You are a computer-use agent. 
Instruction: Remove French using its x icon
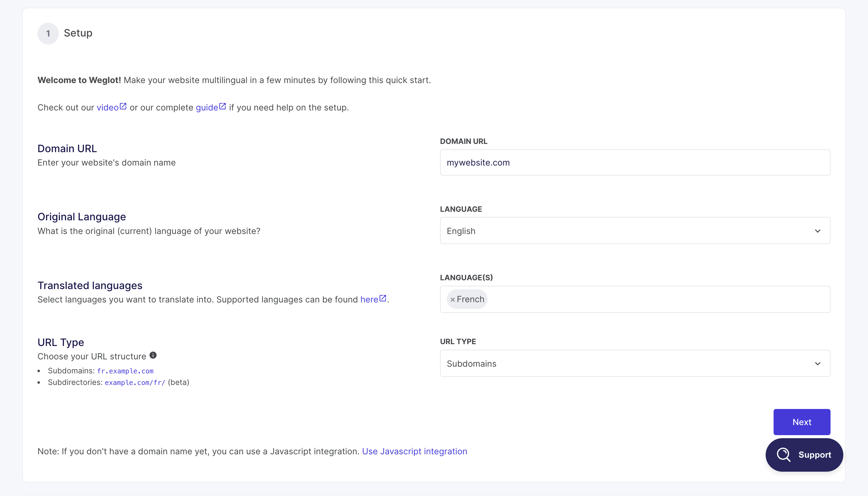click(x=453, y=299)
